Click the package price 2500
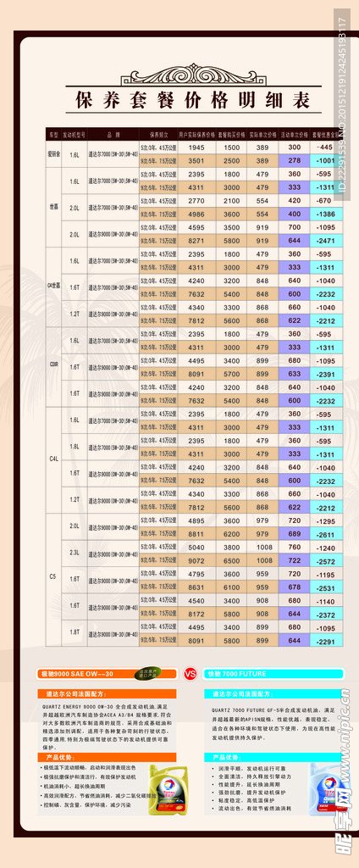359x868 pixels. click(231, 161)
